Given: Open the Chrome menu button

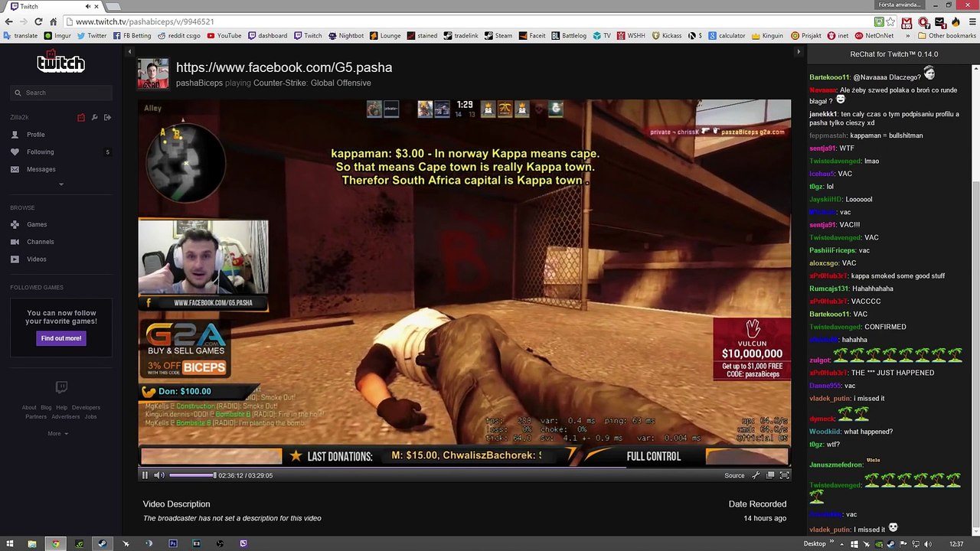Looking at the screenshot, I should tap(971, 22).
